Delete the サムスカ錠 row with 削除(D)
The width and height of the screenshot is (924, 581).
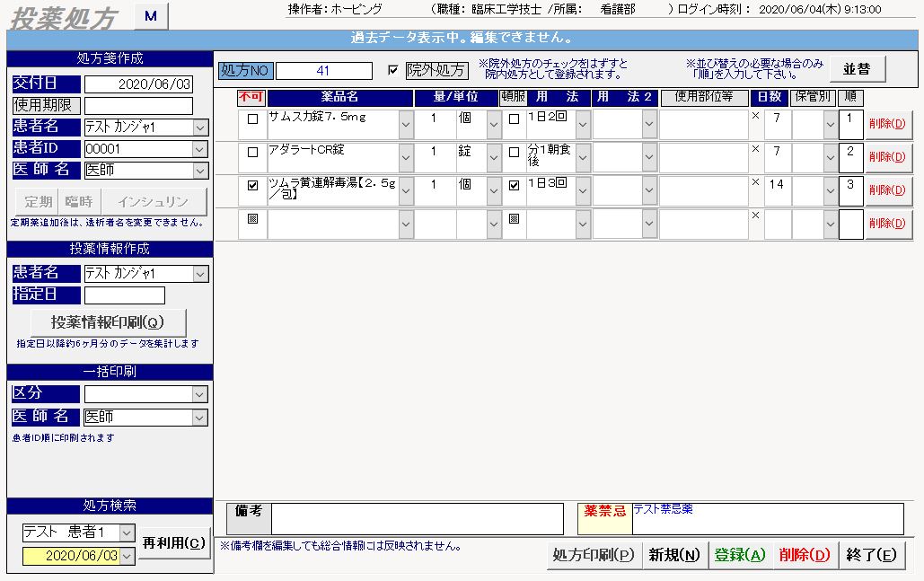(887, 124)
